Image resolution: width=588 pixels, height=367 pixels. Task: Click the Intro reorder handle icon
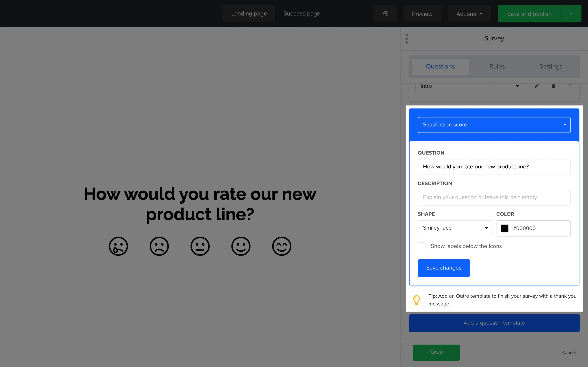[x=570, y=86]
